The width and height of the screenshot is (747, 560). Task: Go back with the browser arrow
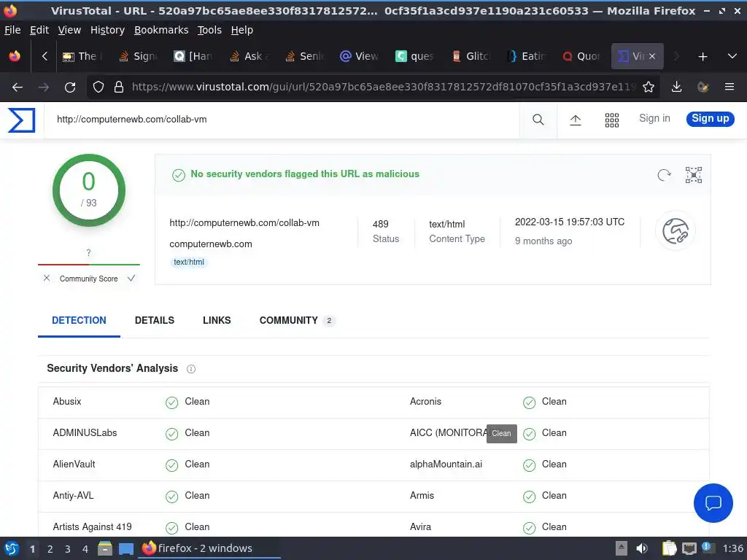(x=18, y=87)
